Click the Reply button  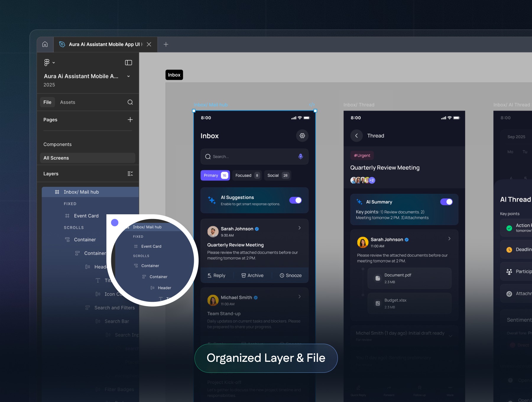point(217,275)
